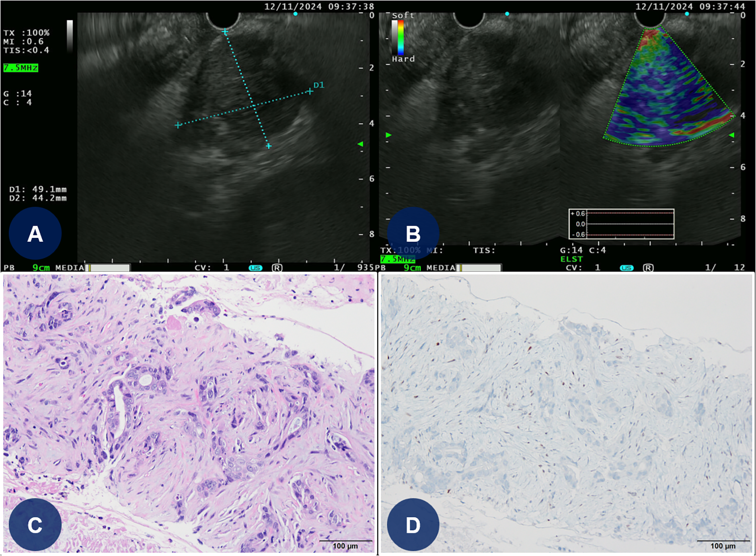Toggle the green ELST elastography label
The height and width of the screenshot is (556, 756).
point(571,259)
